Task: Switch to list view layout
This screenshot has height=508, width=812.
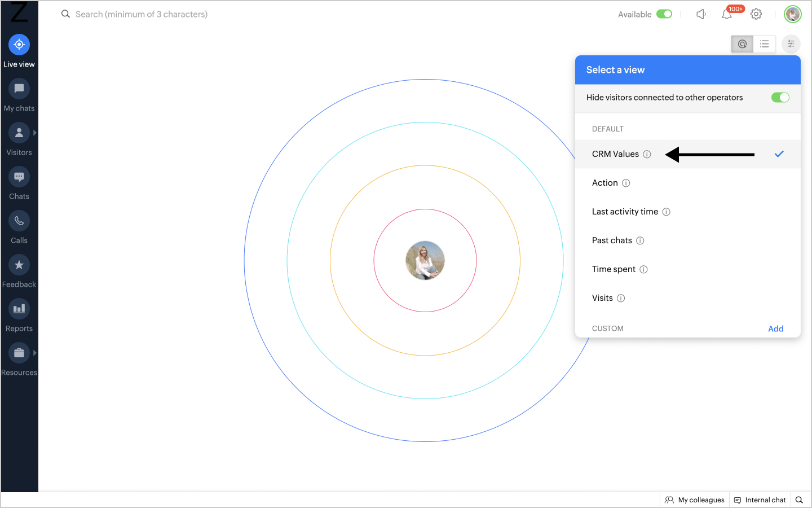Action: click(764, 44)
